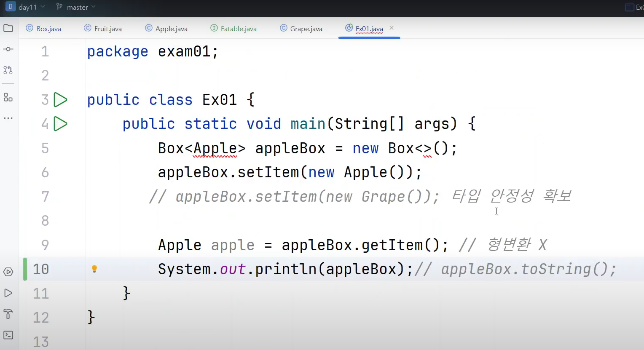
Task: Open the Commit tool window icon
Action: 8,49
